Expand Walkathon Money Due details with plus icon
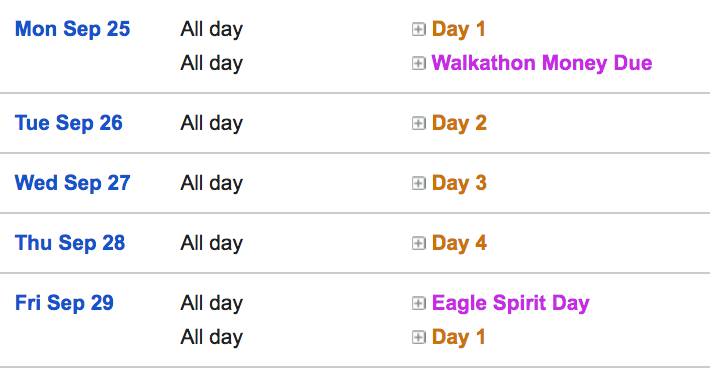The height and width of the screenshot is (374, 710). 418,63
